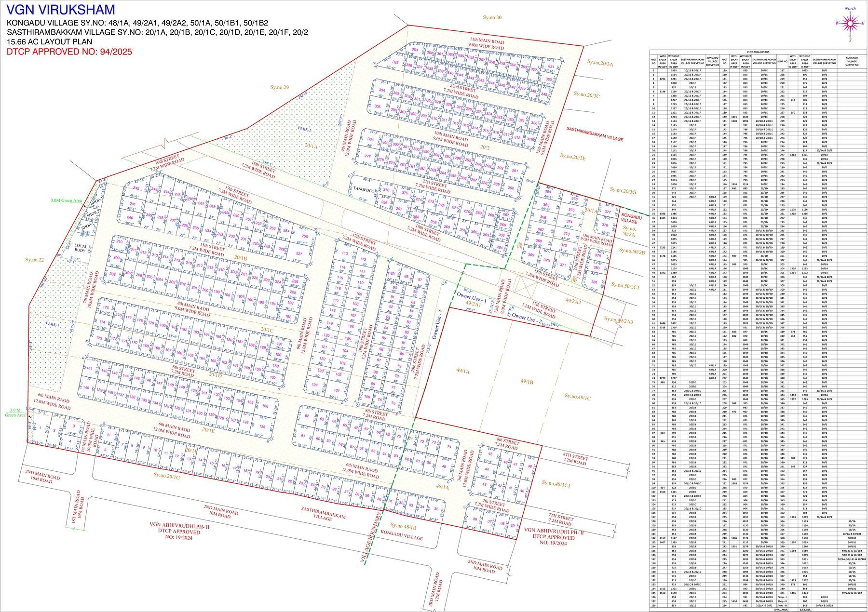Viewport: 868px width, 612px height.
Task: Click plot 334 on the layout map
Action: pyautogui.click(x=382, y=90)
